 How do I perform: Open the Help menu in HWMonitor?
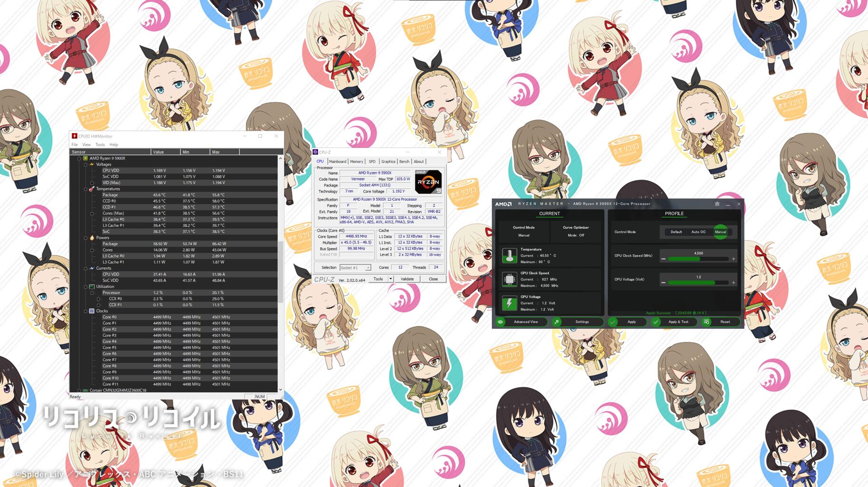coord(114,145)
